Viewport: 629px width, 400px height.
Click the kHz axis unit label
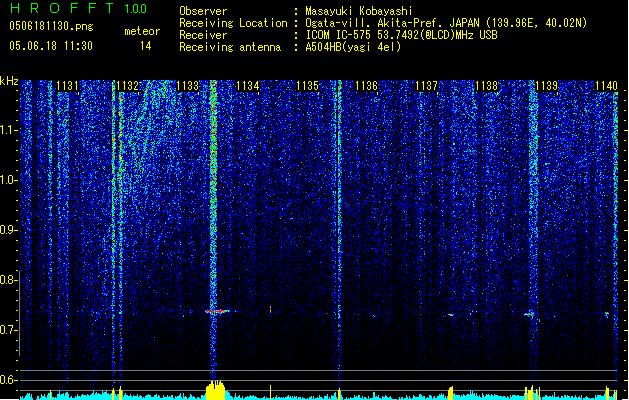tap(9, 81)
